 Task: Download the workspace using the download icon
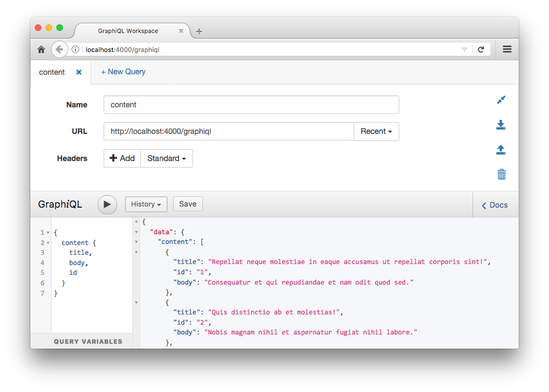pyautogui.click(x=501, y=125)
